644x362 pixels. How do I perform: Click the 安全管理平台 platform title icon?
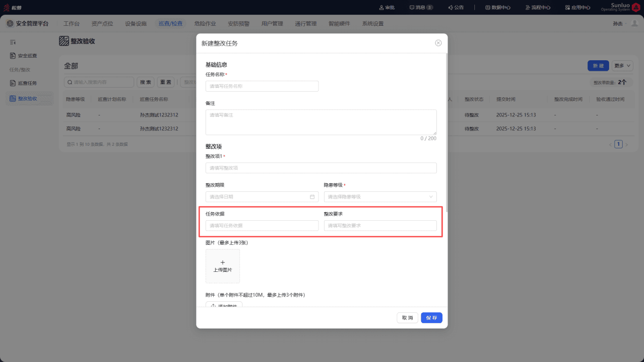10,24
